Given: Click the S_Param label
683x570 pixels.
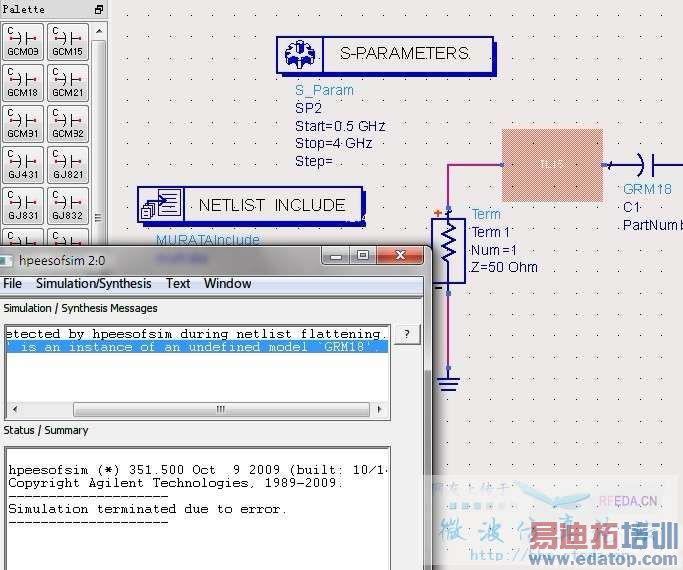Looking at the screenshot, I should click(325, 90).
